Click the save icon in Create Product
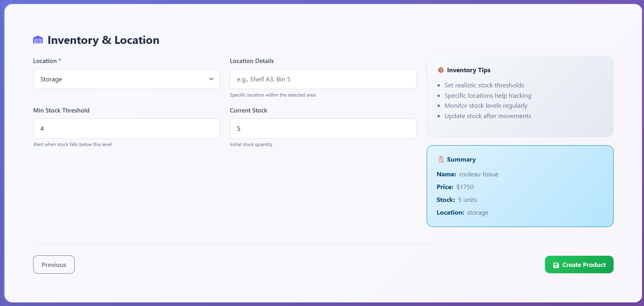Image resolution: width=644 pixels, height=306 pixels. (556, 265)
